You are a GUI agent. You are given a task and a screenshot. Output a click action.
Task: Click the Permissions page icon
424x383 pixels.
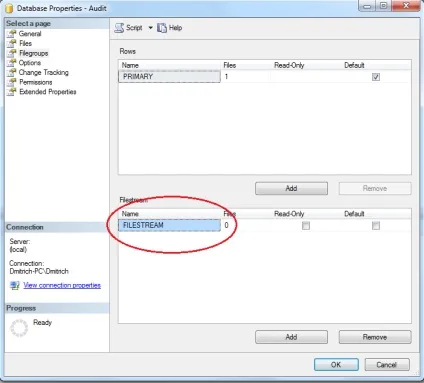point(12,82)
